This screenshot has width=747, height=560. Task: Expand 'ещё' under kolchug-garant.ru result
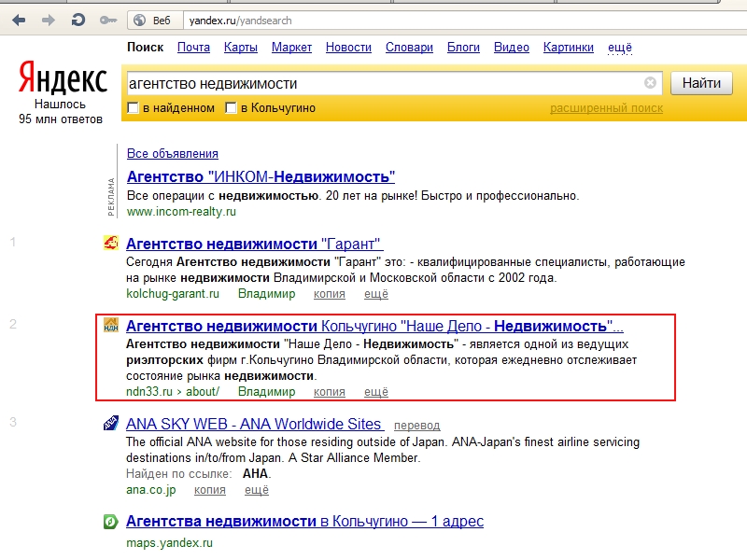click(376, 294)
